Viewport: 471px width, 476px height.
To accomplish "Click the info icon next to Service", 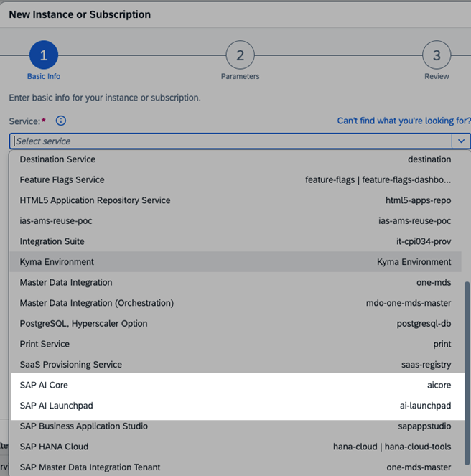I will [x=61, y=121].
